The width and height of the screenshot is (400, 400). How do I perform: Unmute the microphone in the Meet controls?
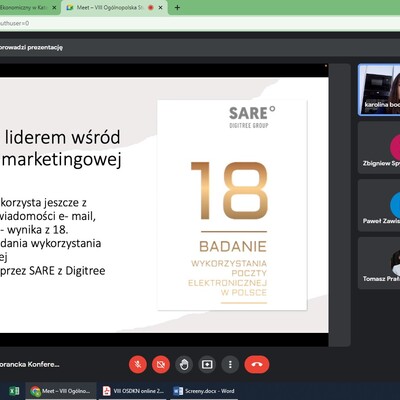click(138, 364)
